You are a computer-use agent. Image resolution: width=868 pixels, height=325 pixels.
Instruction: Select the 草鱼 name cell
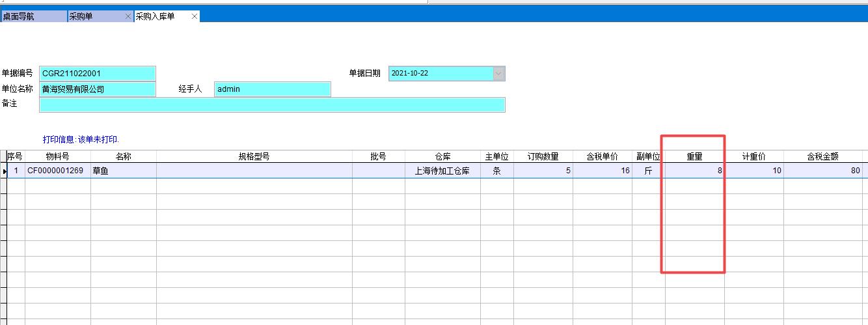pos(123,171)
